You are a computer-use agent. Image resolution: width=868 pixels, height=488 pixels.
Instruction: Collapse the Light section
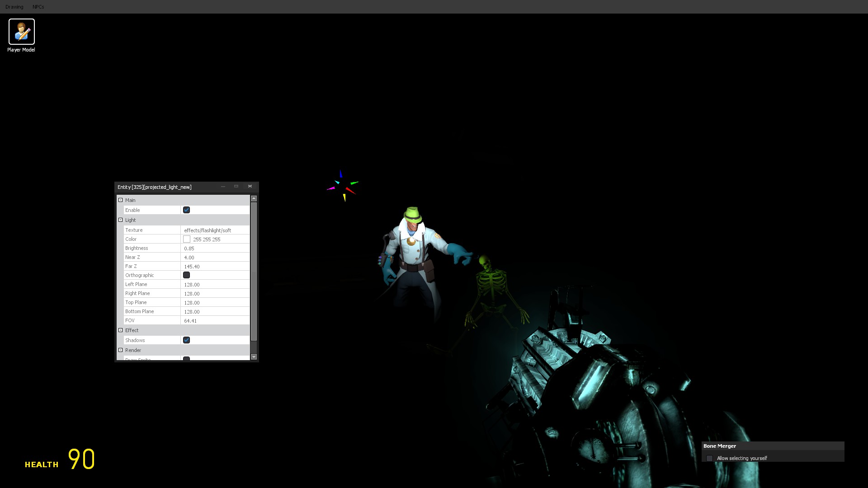pos(121,220)
